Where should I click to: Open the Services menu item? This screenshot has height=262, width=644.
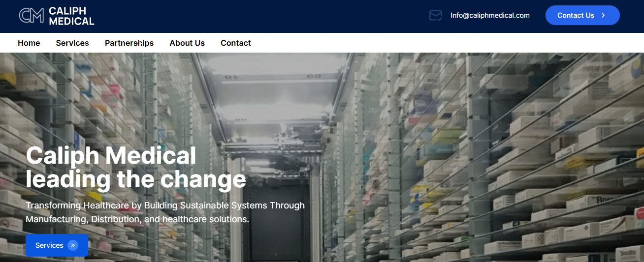72,43
